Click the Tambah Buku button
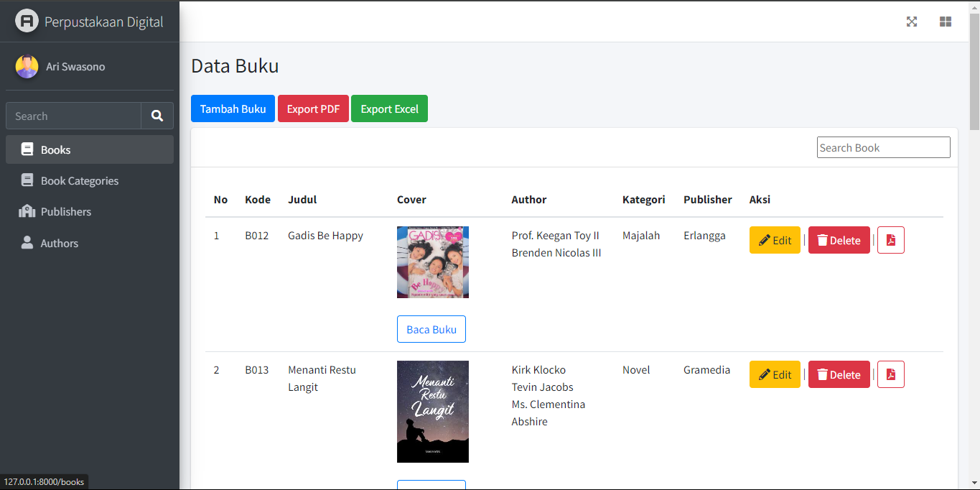Viewport: 980px width, 490px height. pyautogui.click(x=233, y=108)
